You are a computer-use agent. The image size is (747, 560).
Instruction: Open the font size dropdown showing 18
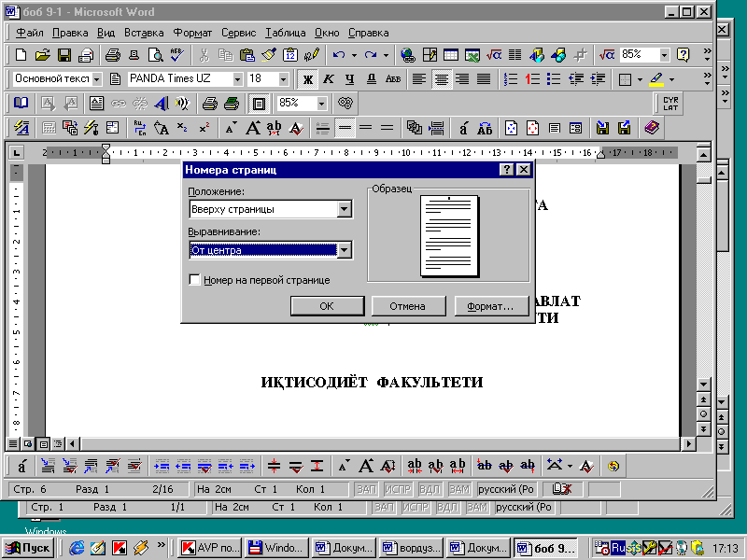tap(284, 79)
